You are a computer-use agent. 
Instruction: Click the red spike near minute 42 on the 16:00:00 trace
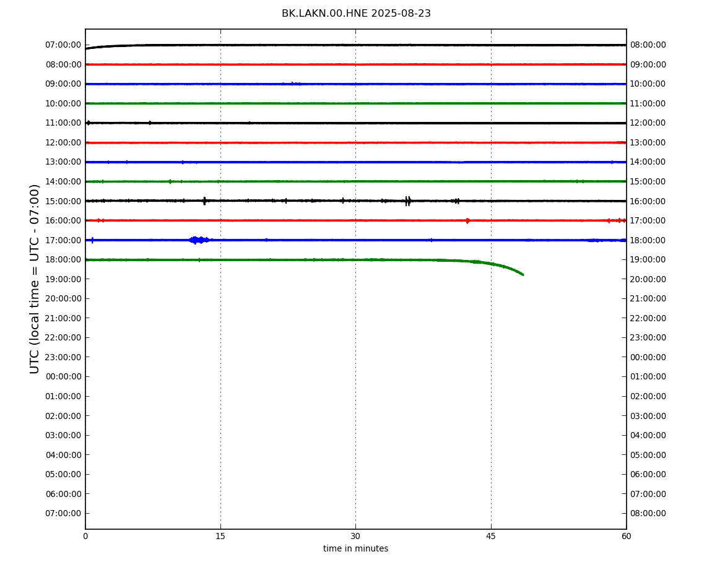467,221
